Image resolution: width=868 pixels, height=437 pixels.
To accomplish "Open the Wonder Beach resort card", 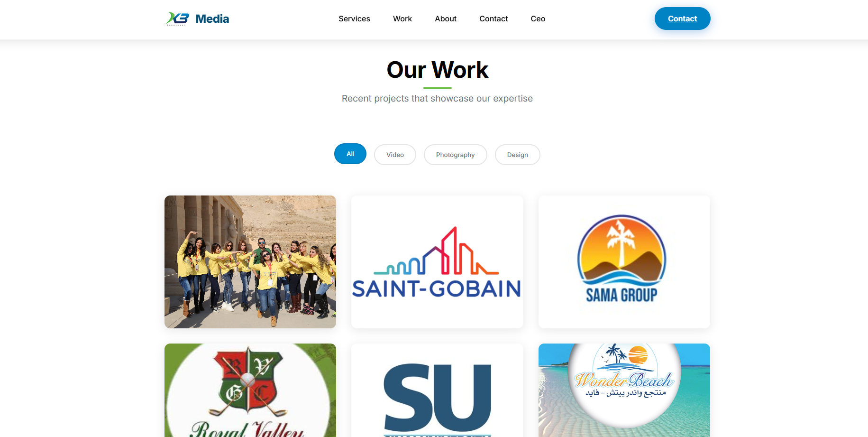I will pos(624,390).
